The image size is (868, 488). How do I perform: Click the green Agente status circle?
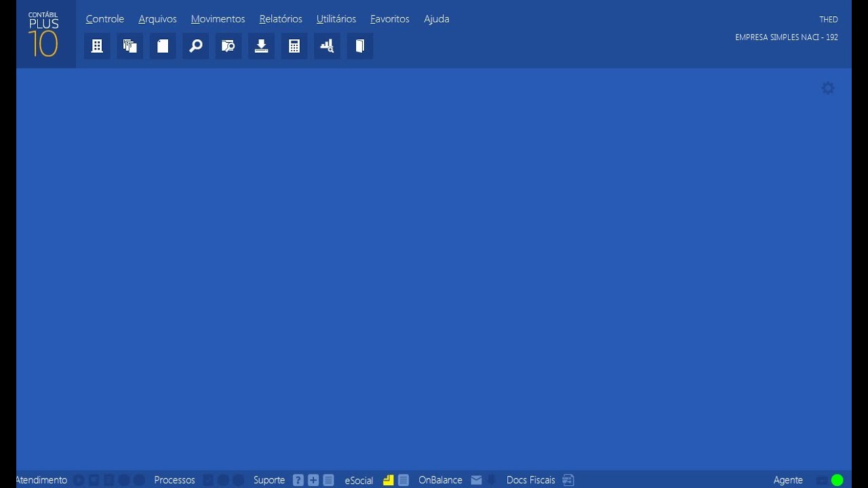(837, 480)
